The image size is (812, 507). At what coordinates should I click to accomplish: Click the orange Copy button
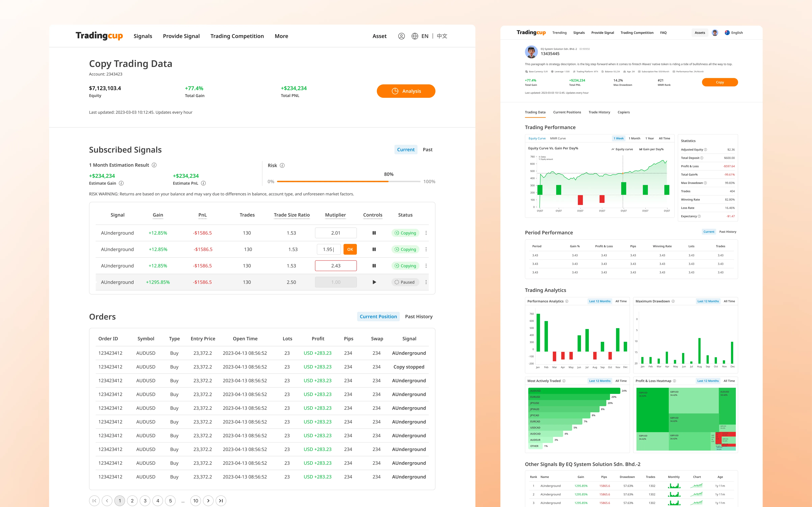coord(720,82)
